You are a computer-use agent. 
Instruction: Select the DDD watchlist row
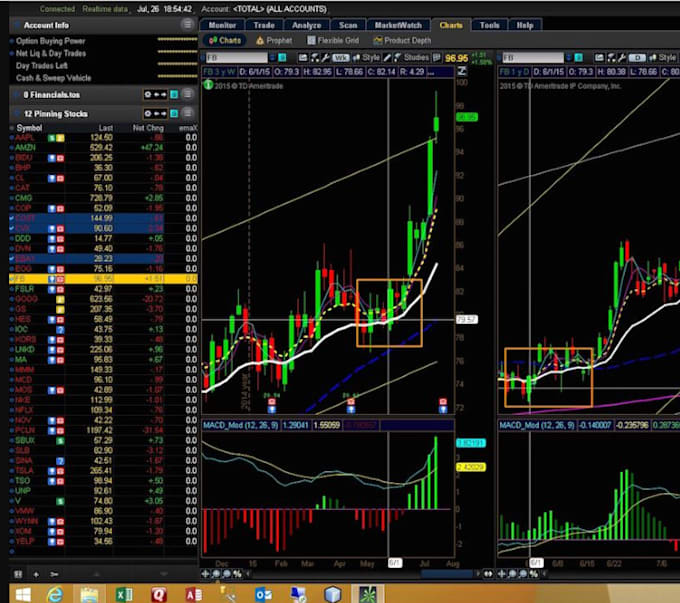103,238
